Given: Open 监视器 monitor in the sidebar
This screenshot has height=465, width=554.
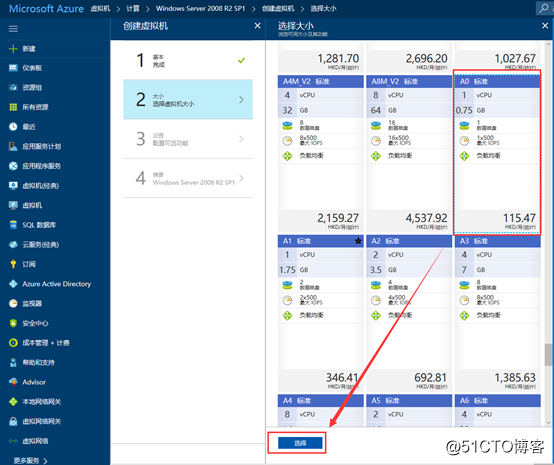Looking at the screenshot, I should (25, 303).
